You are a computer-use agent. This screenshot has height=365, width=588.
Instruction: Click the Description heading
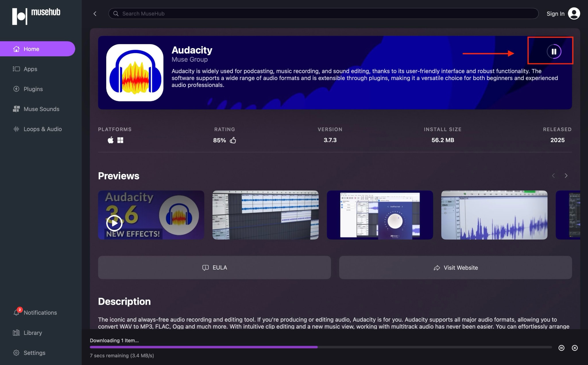[x=124, y=301]
